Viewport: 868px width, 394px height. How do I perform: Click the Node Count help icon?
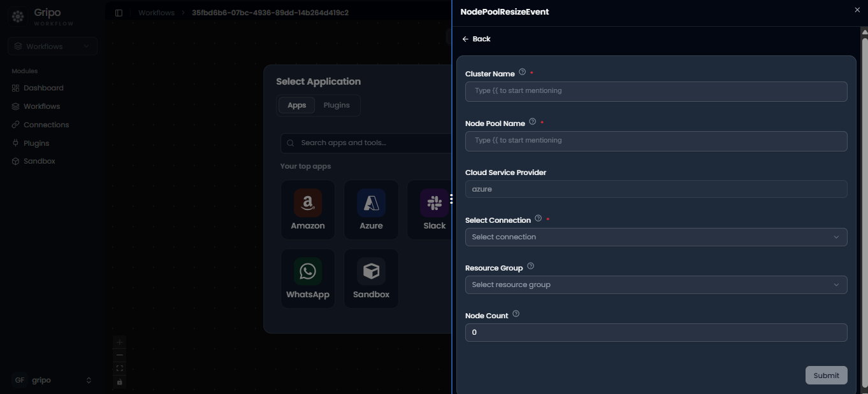(x=516, y=314)
